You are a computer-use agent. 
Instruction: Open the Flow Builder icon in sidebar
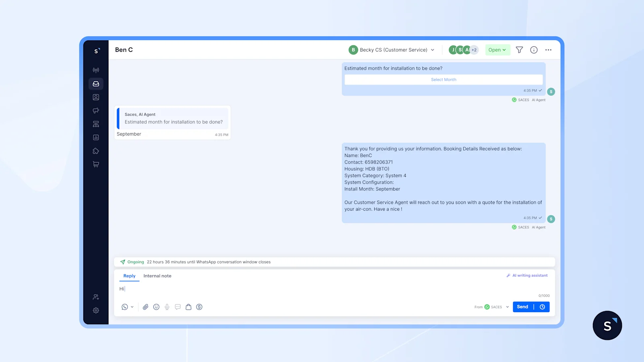point(96,124)
